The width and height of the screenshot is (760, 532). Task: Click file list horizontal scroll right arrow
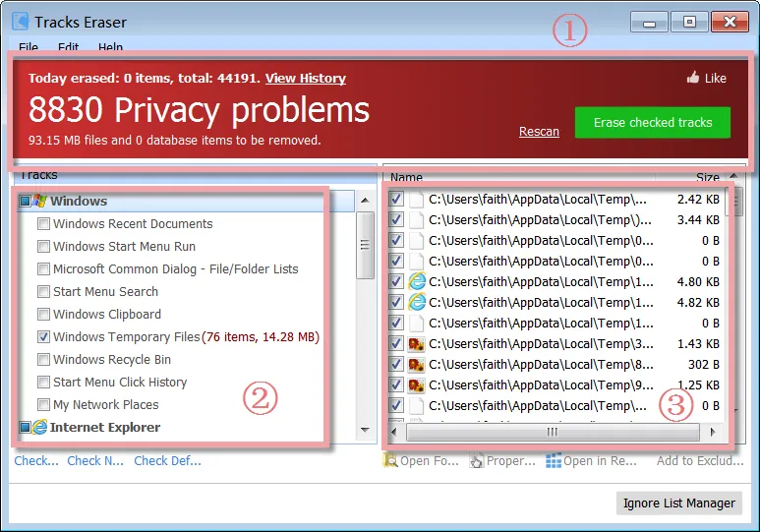tap(713, 432)
